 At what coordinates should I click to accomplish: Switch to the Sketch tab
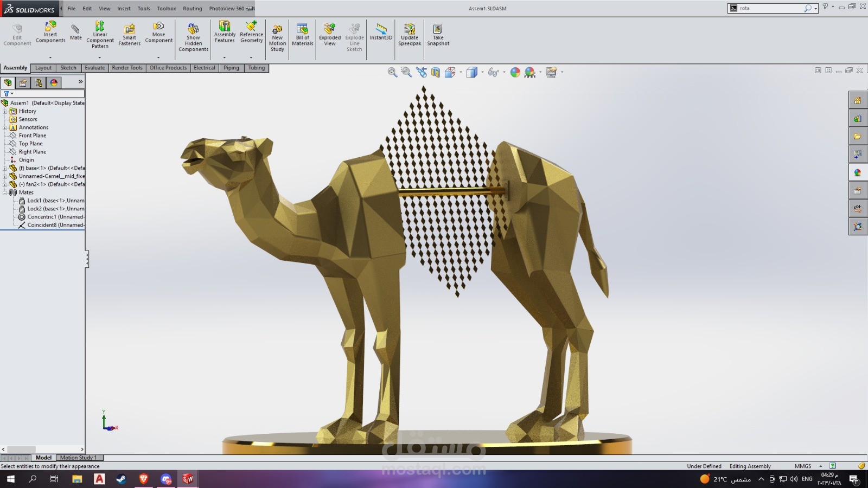coord(68,68)
